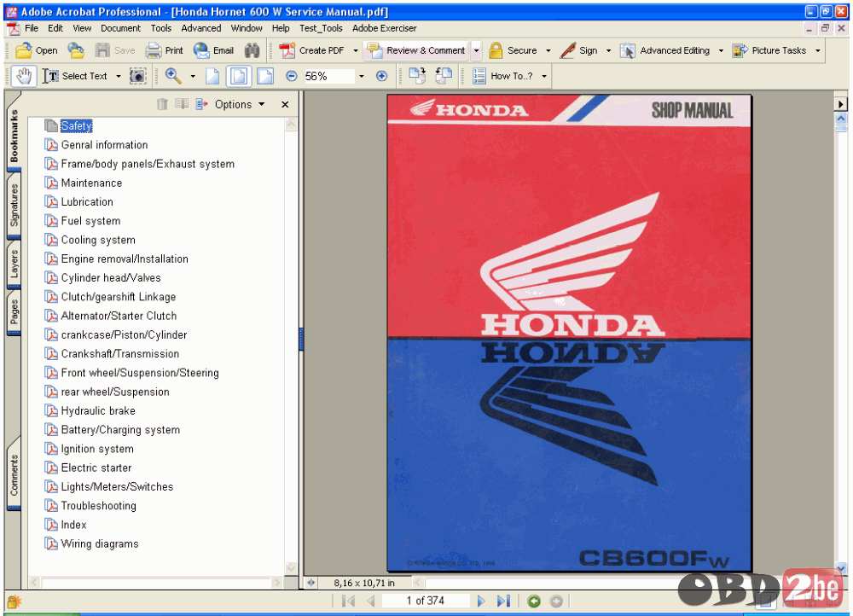Click the Review & Comment button
This screenshot has width=853, height=616.
point(416,50)
